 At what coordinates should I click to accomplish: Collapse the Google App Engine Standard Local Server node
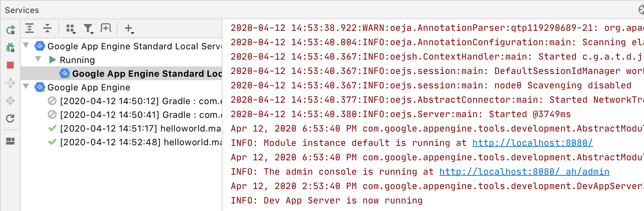26,46
